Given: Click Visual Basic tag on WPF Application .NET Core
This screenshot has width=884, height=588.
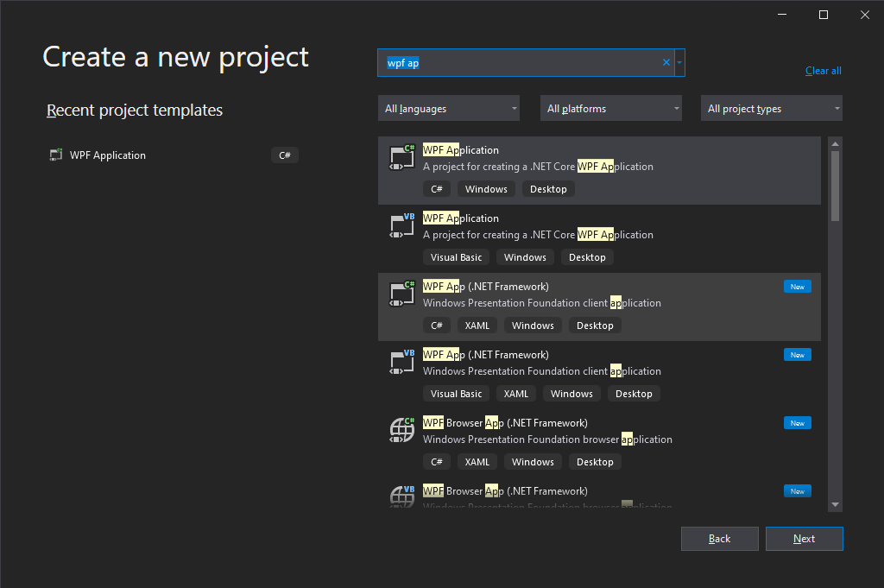Looking at the screenshot, I should point(456,257).
